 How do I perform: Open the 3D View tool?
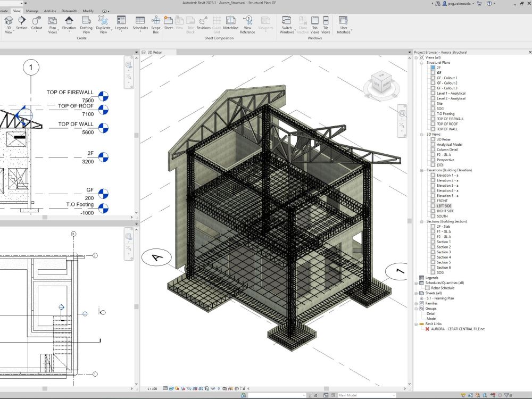point(9,25)
